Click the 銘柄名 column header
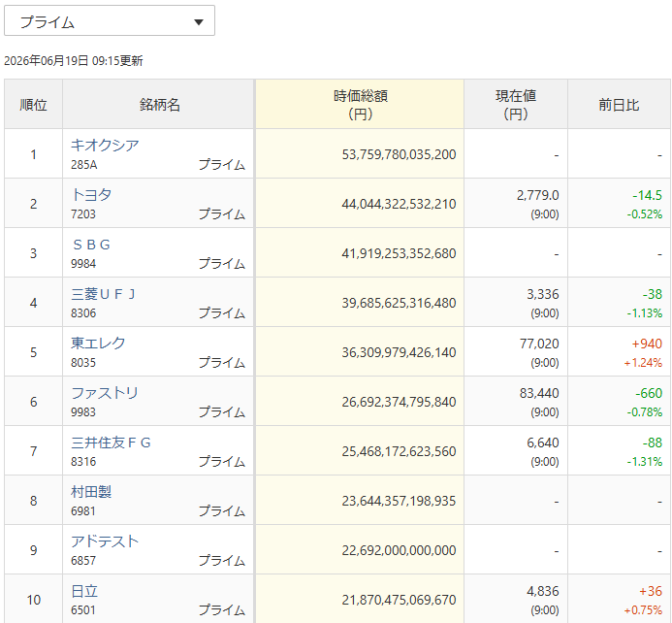The width and height of the screenshot is (672, 623). pos(159,104)
